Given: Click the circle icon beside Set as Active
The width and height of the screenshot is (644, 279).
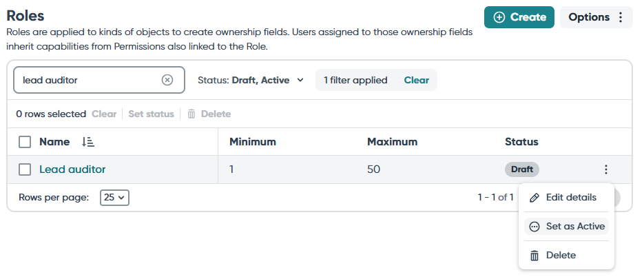Looking at the screenshot, I should click(534, 227).
